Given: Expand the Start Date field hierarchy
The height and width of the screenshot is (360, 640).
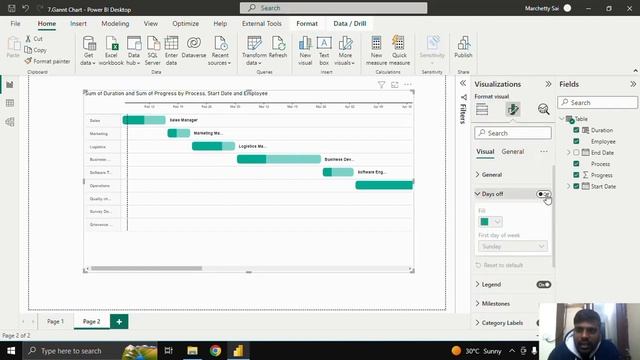Looking at the screenshot, I should tap(568, 186).
